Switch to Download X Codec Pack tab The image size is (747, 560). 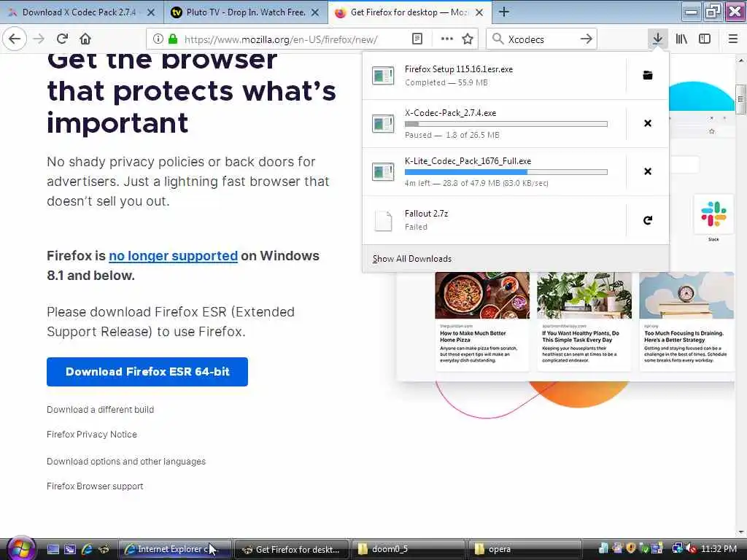(82, 12)
